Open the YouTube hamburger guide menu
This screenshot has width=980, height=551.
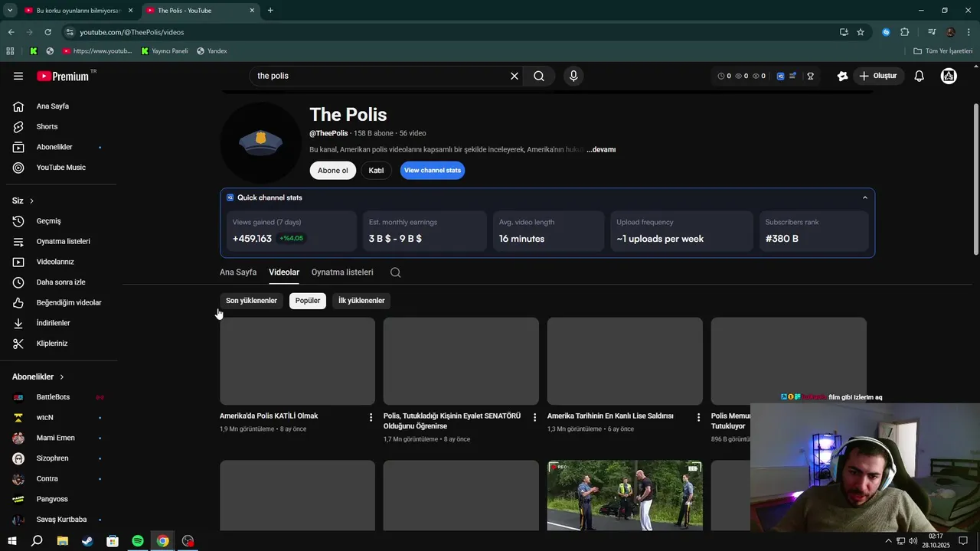[18, 76]
